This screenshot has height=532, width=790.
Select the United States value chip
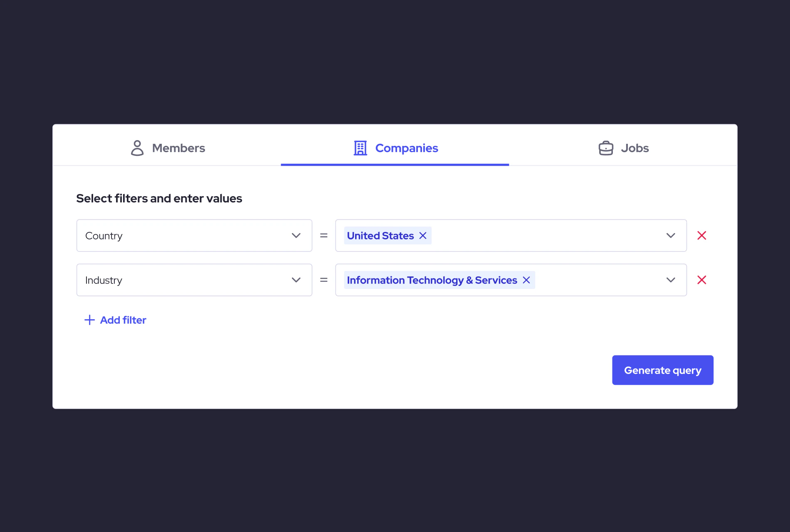point(380,236)
